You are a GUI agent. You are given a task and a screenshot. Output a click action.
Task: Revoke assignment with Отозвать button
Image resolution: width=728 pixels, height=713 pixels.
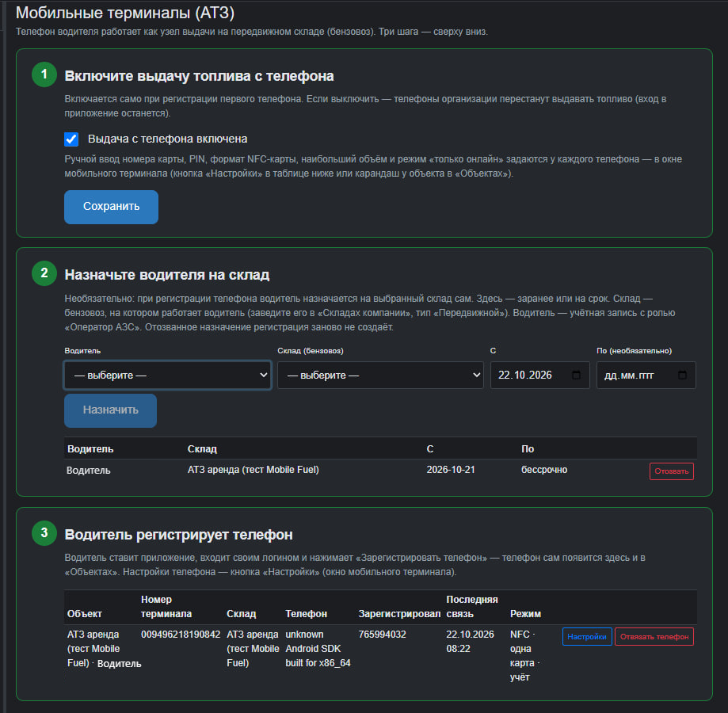click(x=671, y=471)
